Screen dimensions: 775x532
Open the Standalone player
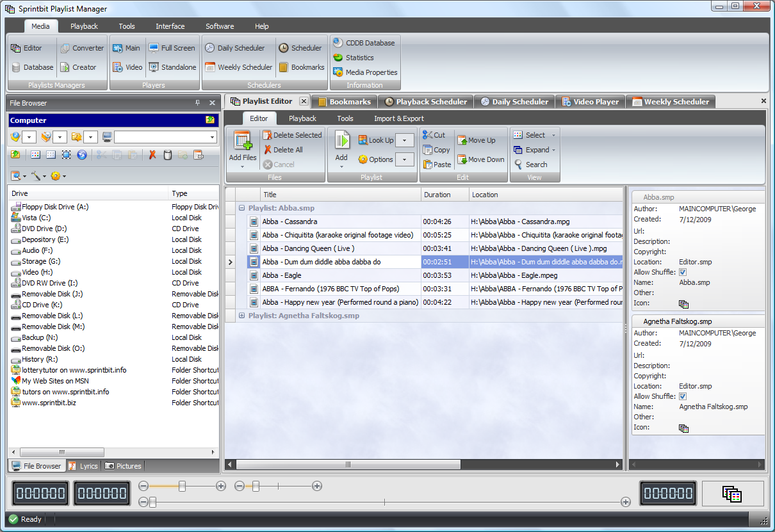point(172,67)
